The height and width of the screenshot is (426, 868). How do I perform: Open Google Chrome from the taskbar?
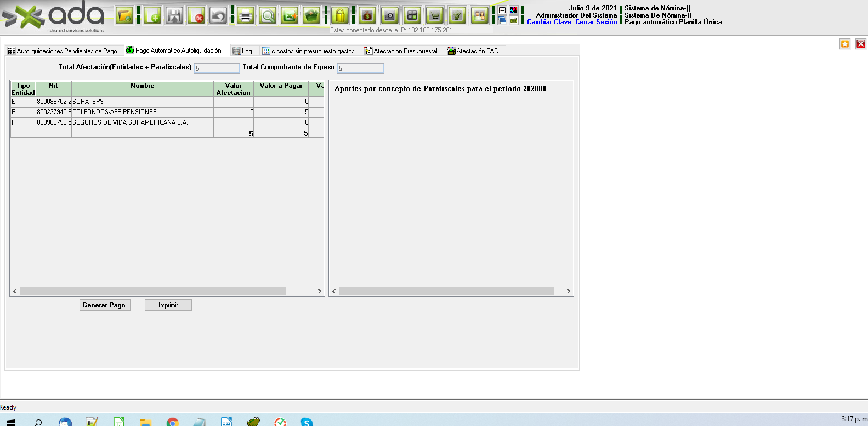point(173,422)
